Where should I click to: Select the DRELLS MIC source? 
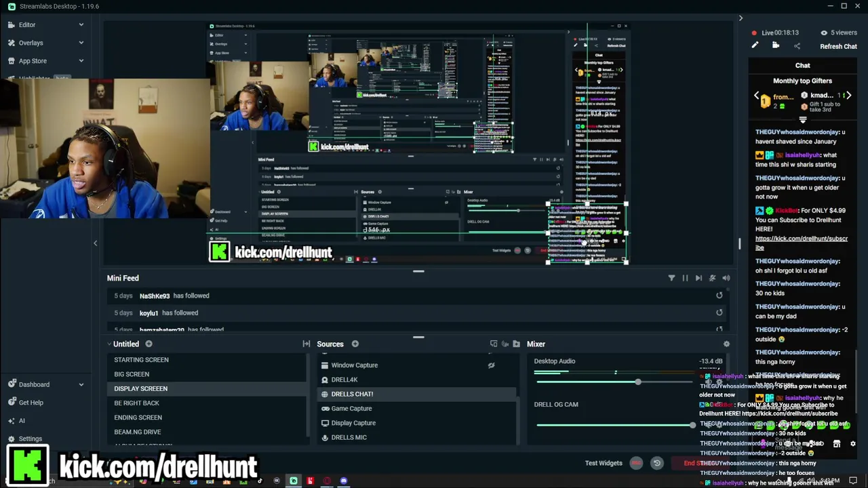(417, 437)
